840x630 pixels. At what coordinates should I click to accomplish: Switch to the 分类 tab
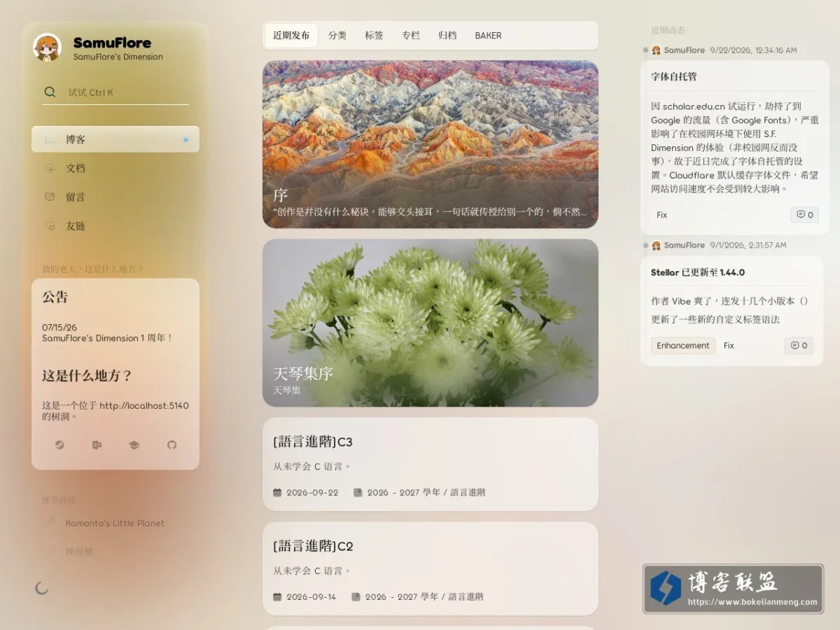337,35
